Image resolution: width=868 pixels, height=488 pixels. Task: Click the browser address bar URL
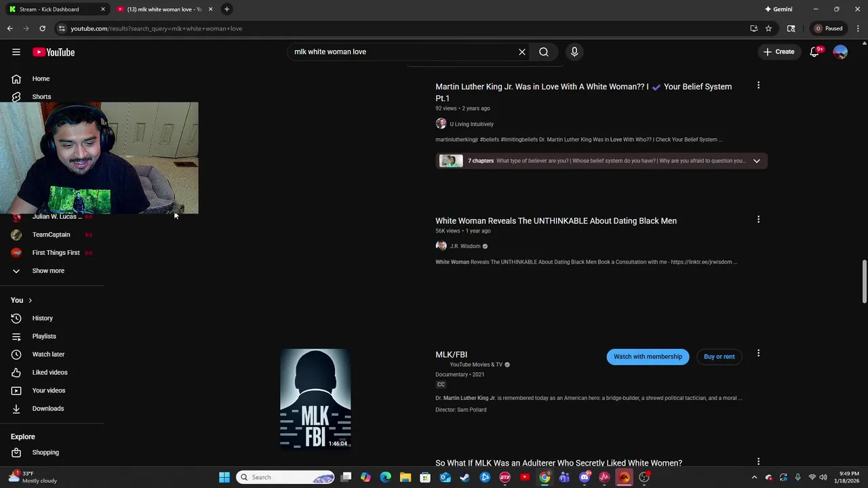click(x=156, y=28)
